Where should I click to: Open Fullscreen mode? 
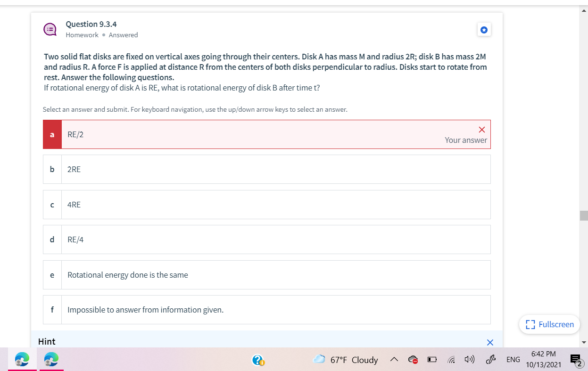[550, 324]
